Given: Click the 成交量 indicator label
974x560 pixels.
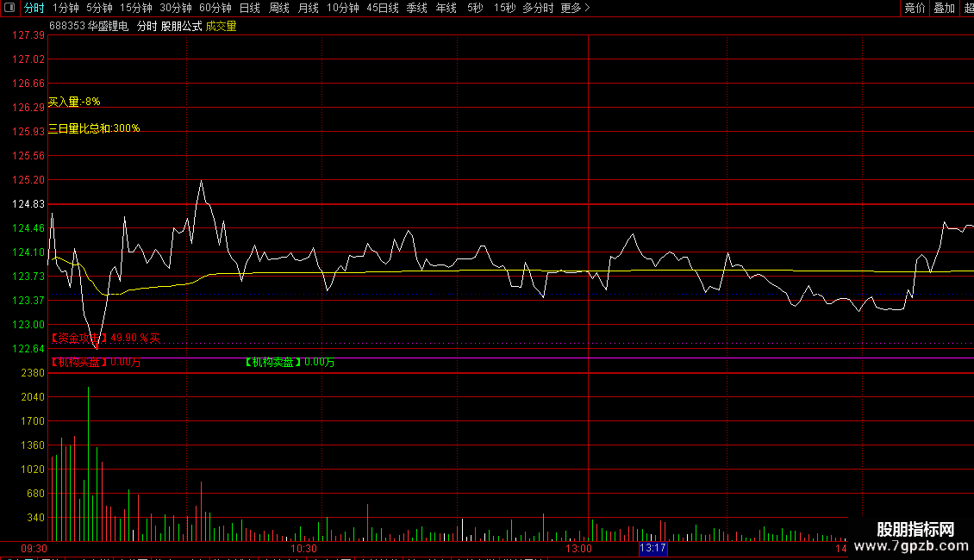Looking at the screenshot, I should point(222,26).
